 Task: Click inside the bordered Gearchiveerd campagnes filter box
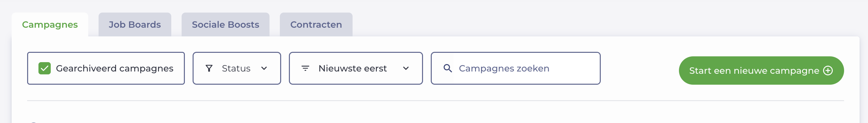[106, 68]
